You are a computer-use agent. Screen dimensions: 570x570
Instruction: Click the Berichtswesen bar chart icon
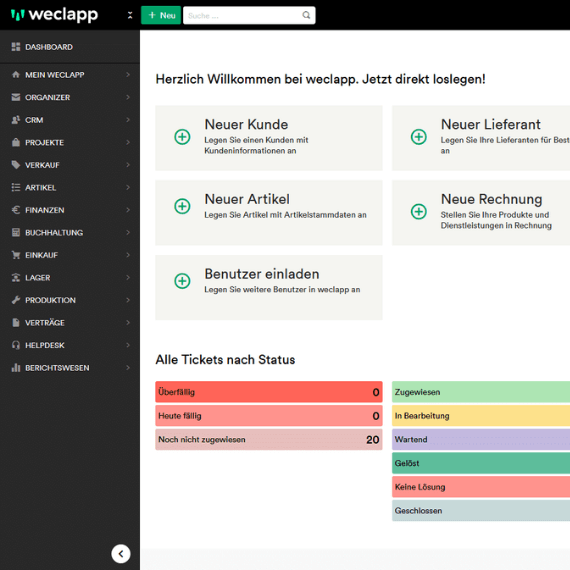16,368
